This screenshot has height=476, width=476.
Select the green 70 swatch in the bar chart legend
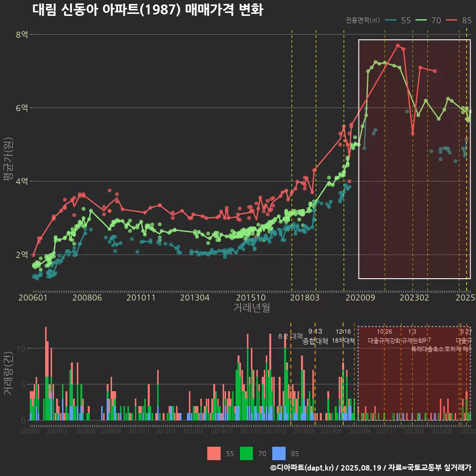246,454
